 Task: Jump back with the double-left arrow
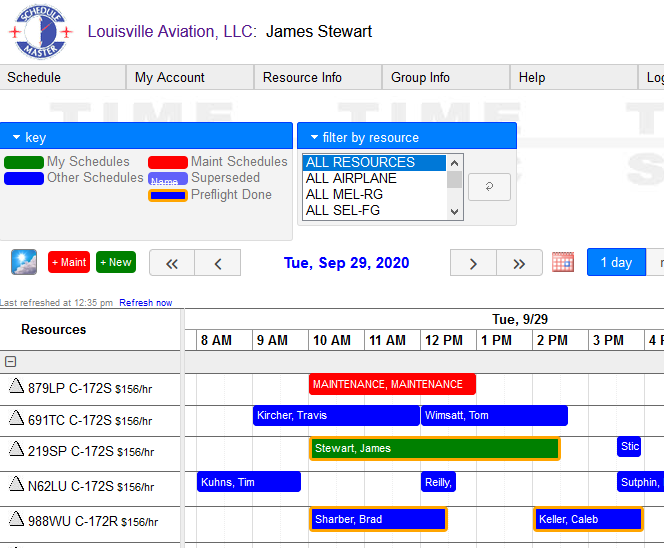[172, 263]
